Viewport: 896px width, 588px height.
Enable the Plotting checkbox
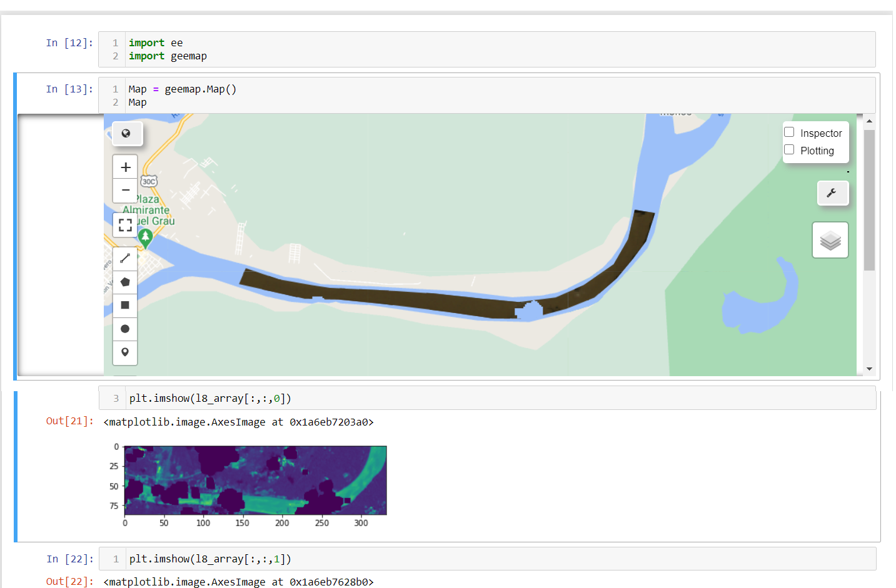pos(789,149)
